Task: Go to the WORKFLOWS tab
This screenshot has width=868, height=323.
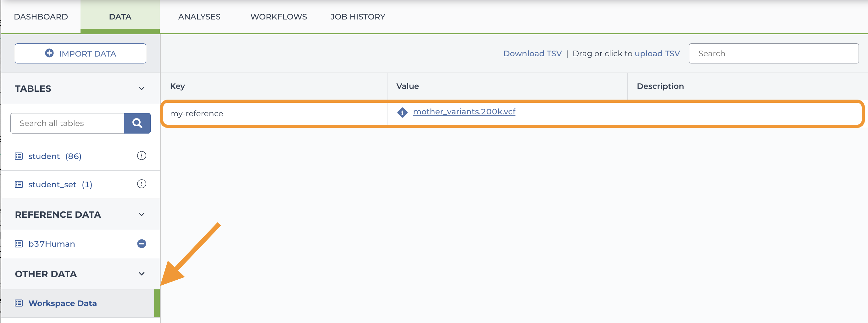Action: (x=278, y=17)
